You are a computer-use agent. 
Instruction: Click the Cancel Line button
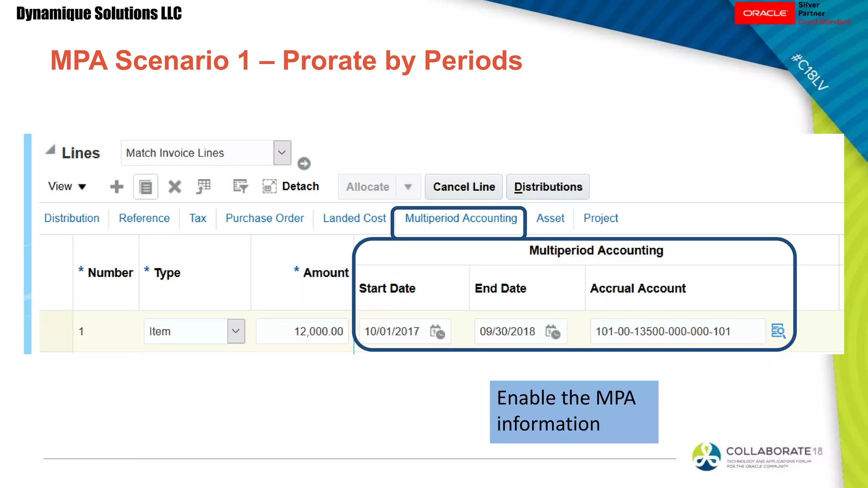pos(464,187)
